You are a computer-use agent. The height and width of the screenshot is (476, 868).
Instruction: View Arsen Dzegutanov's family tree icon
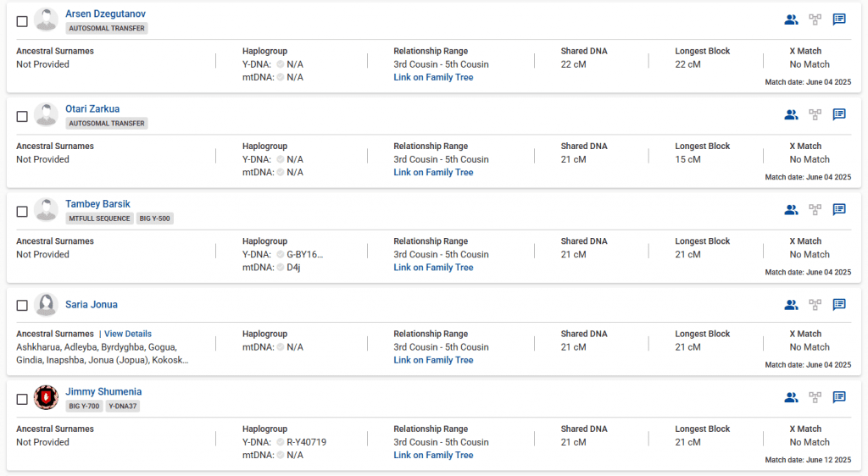(x=815, y=19)
